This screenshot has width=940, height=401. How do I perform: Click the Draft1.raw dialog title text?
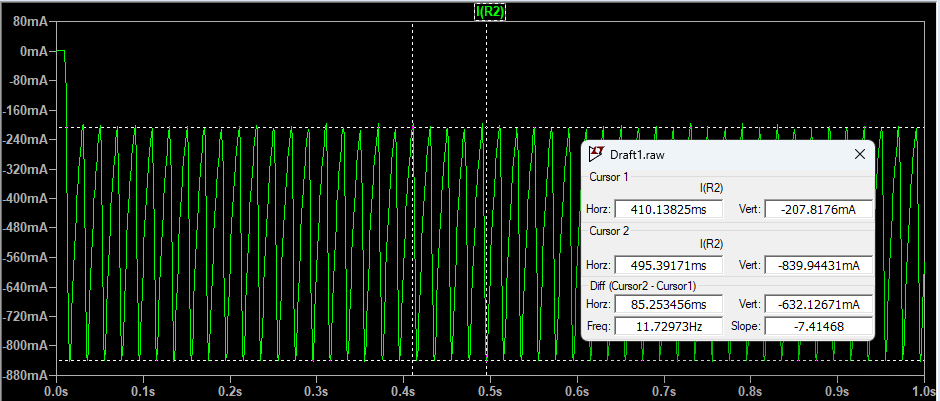pyautogui.click(x=637, y=155)
